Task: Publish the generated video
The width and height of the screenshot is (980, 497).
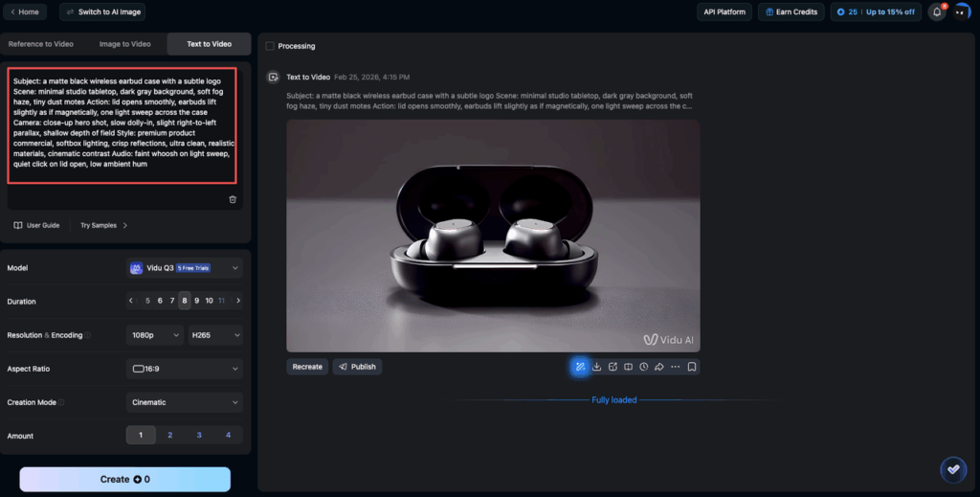Action: pos(358,367)
